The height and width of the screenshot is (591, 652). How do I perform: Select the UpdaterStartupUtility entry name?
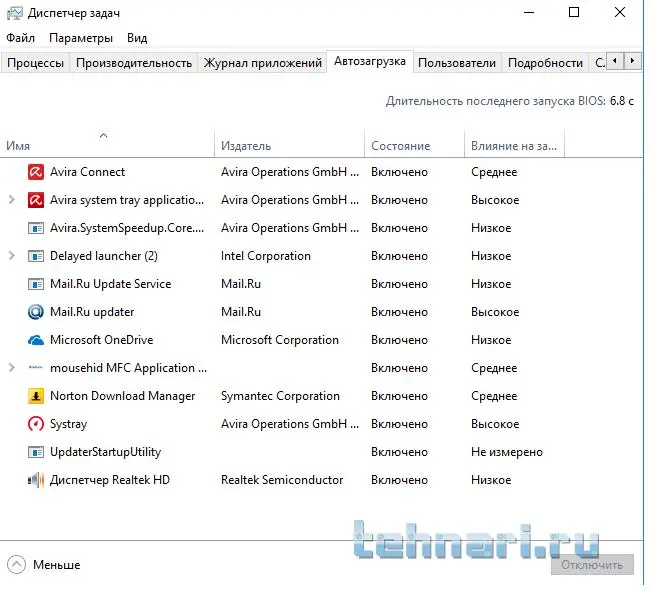(105, 452)
